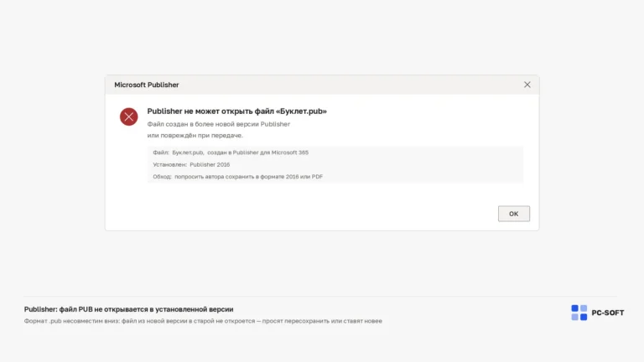Click the 'Формат .pub несовместим вниз' caption subtitle

[203, 321]
